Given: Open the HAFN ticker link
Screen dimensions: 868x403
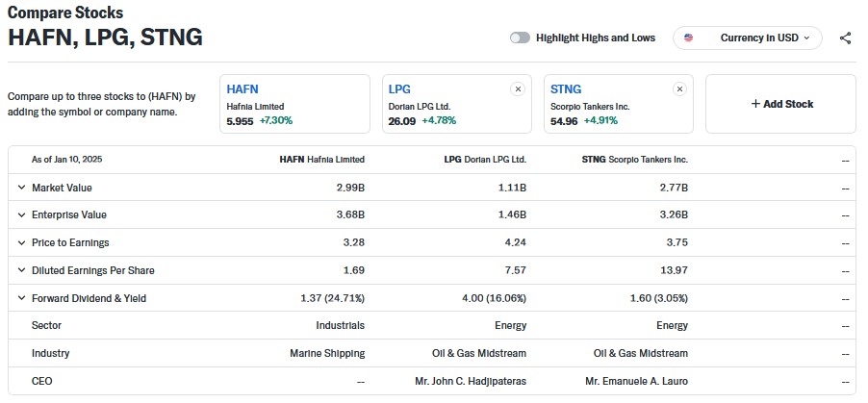Looking at the screenshot, I should click(243, 89).
